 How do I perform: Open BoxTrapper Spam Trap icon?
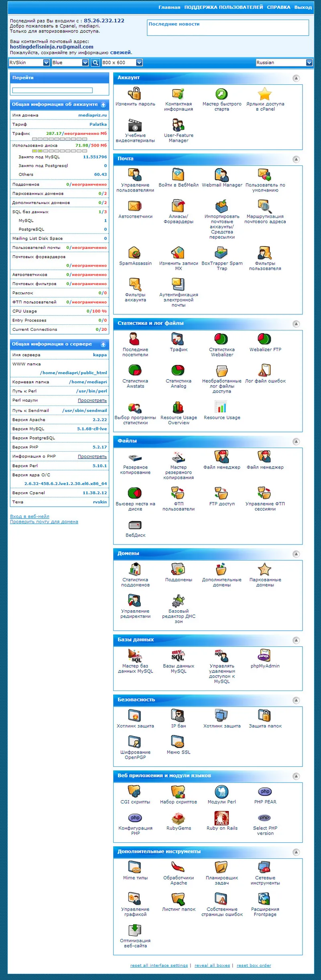(221, 253)
